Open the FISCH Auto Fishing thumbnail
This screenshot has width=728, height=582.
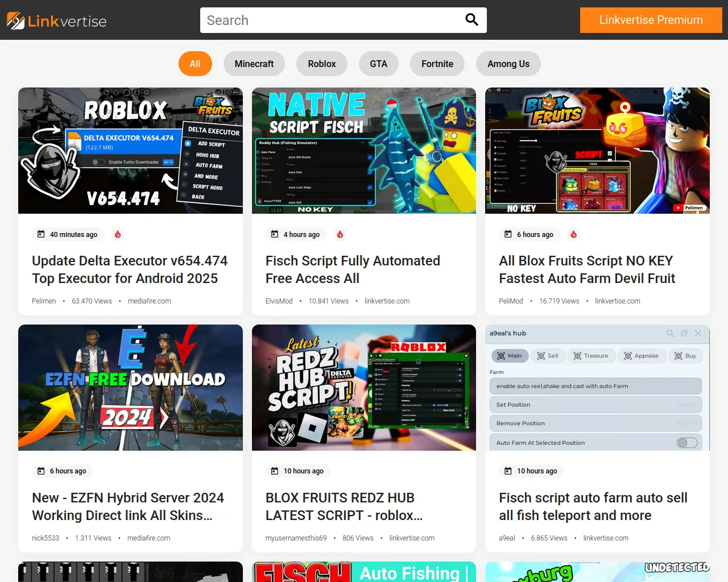(364, 572)
